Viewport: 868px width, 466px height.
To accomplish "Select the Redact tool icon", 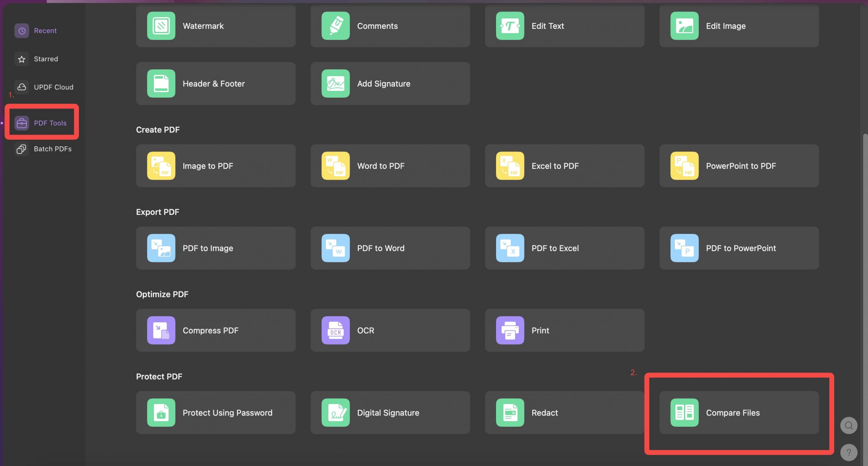I will click(x=510, y=412).
